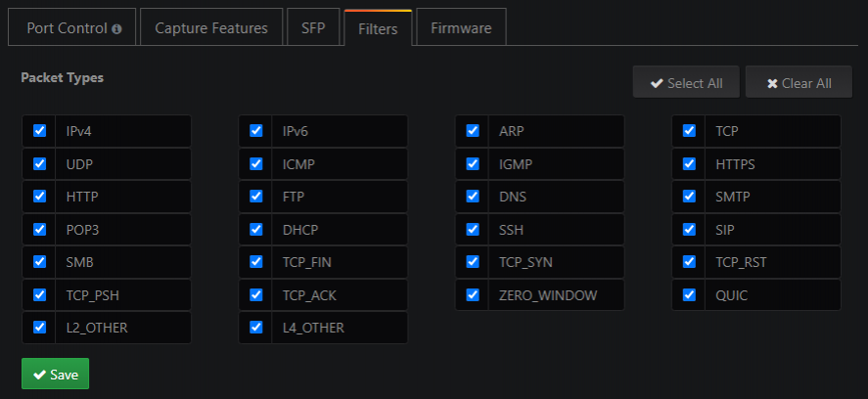
Task: Click the green Save button
Action: [x=55, y=374]
